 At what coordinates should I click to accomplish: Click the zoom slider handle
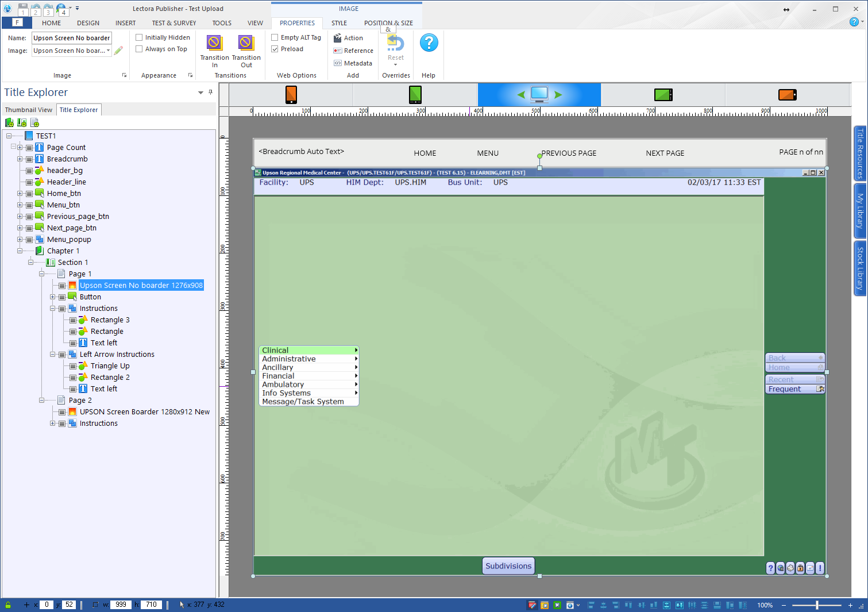coord(817,605)
